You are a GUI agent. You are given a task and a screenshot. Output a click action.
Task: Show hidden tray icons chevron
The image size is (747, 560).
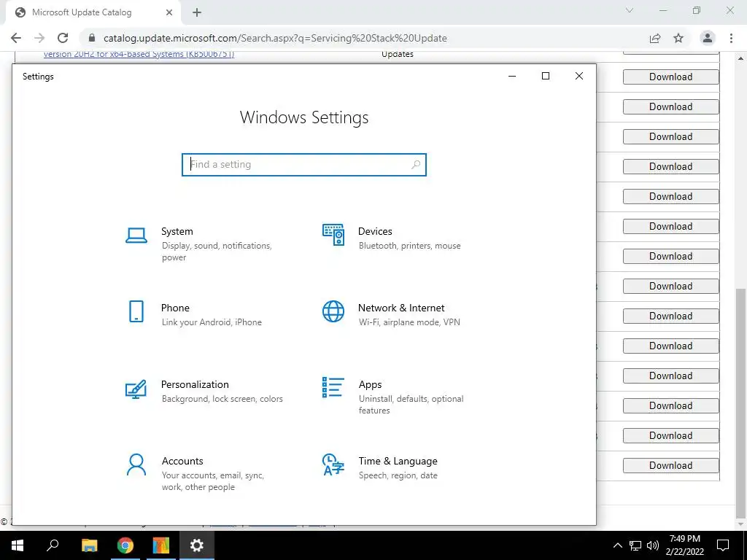coord(617,545)
